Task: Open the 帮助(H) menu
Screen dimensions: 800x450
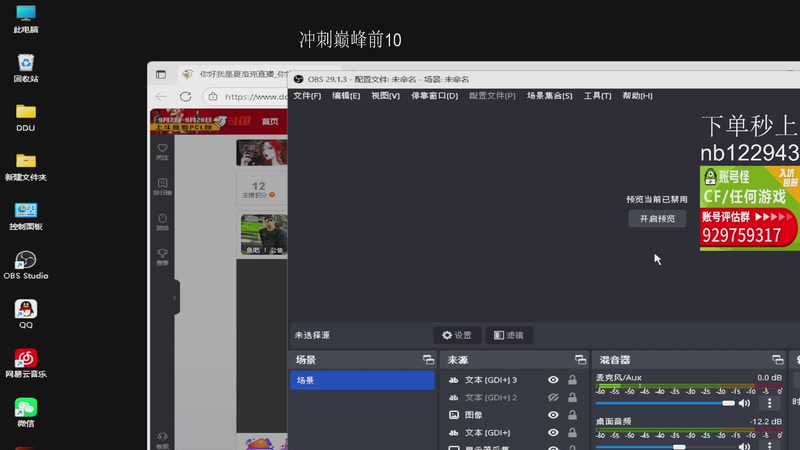Action: pos(637,96)
